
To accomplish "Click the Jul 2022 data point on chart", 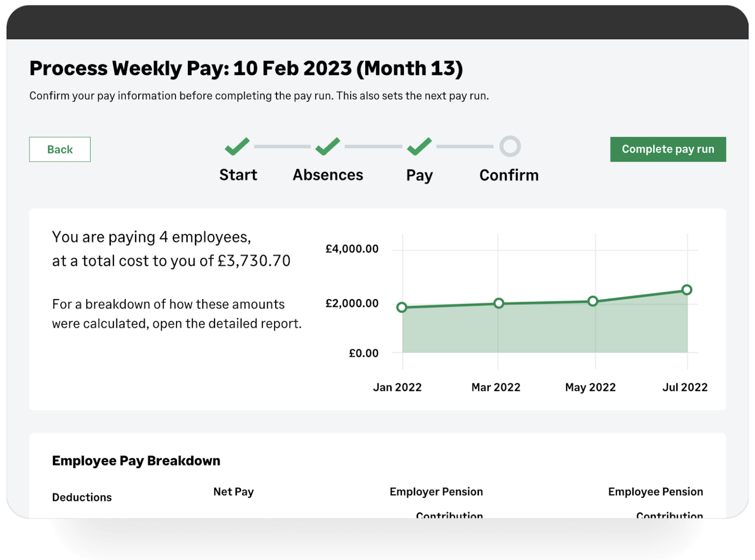I will [686, 290].
